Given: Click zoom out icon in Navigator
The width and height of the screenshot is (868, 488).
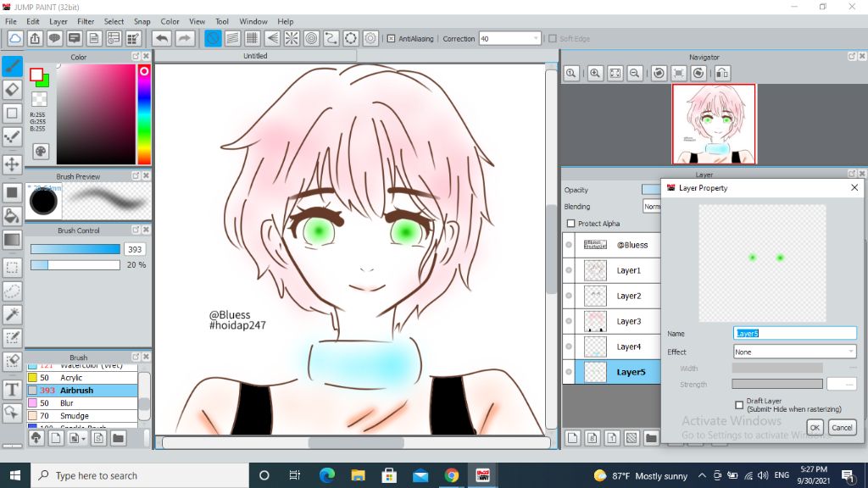Looking at the screenshot, I should pos(635,73).
